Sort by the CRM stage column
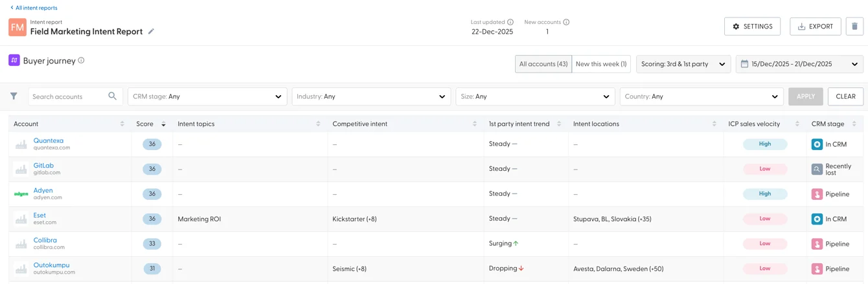 pyautogui.click(x=854, y=124)
